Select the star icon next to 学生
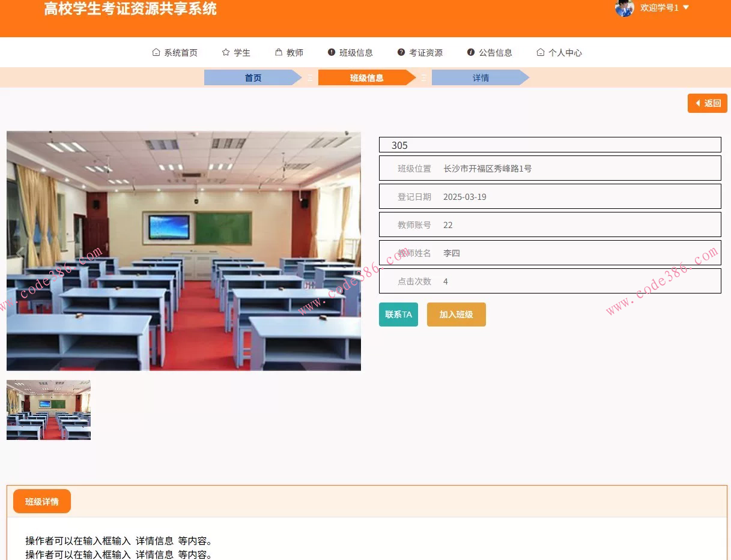Viewport: 731px width, 560px height. coord(226,52)
